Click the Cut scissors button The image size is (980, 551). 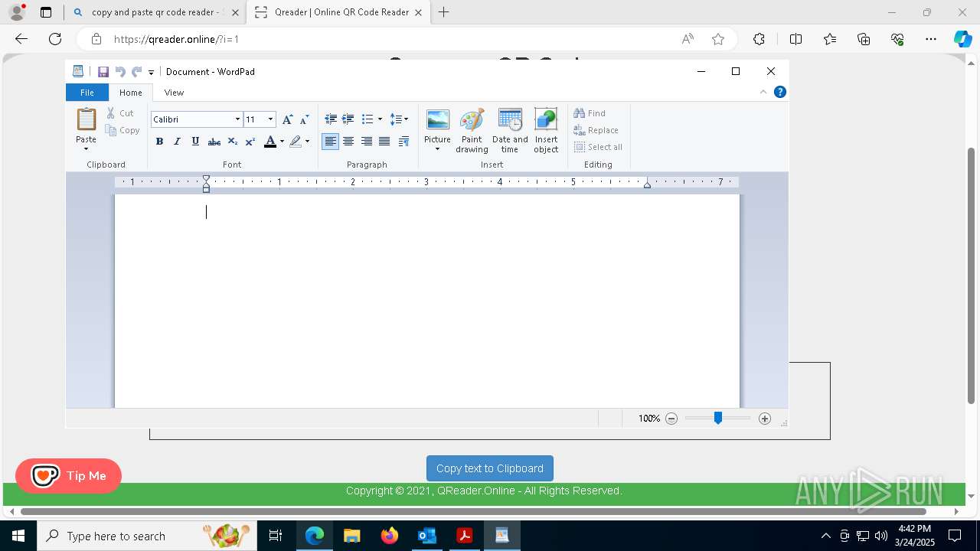pos(120,113)
